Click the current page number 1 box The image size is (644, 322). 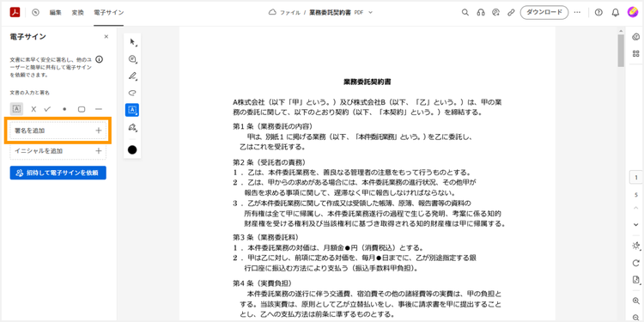point(635,178)
